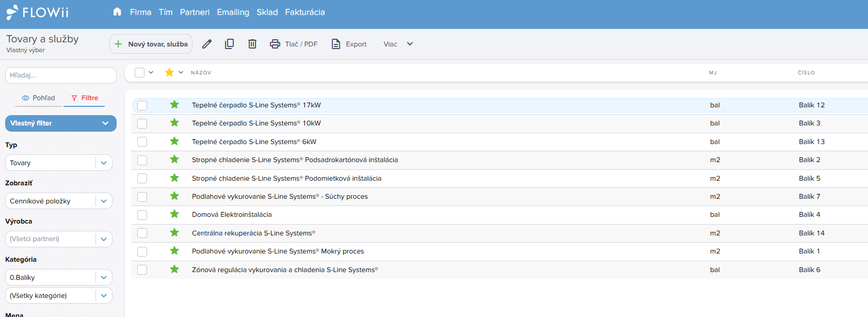The image size is (868, 317).
Task: Open the header star filter arrow
Action: (x=181, y=72)
